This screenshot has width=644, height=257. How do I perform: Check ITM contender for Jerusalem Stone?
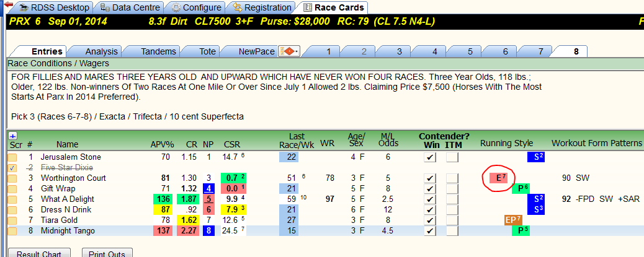pyautogui.click(x=453, y=157)
